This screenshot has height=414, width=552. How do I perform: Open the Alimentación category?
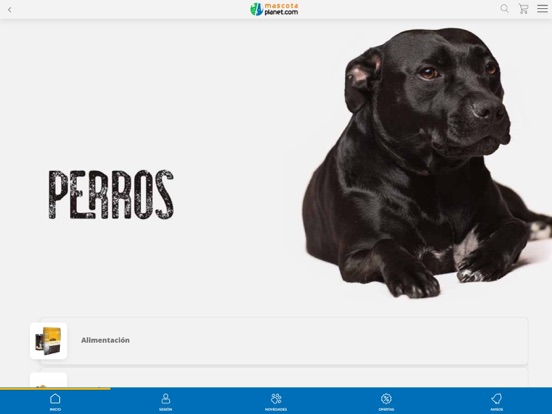[284, 341]
